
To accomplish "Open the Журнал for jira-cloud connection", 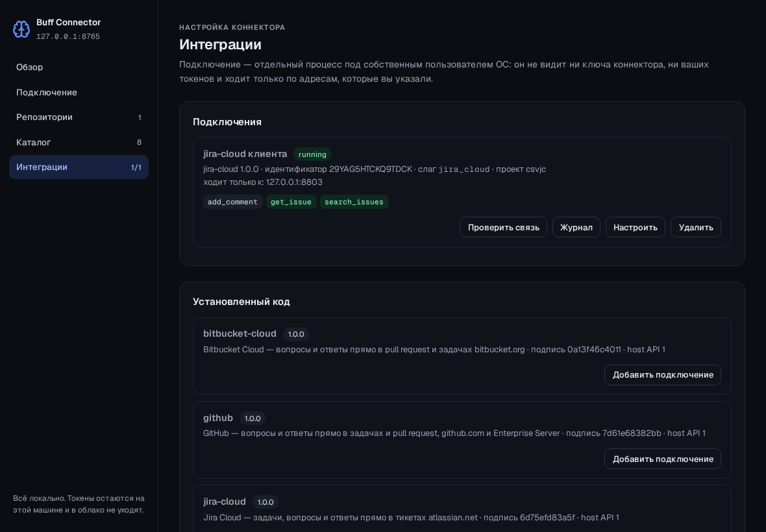I will point(576,228).
